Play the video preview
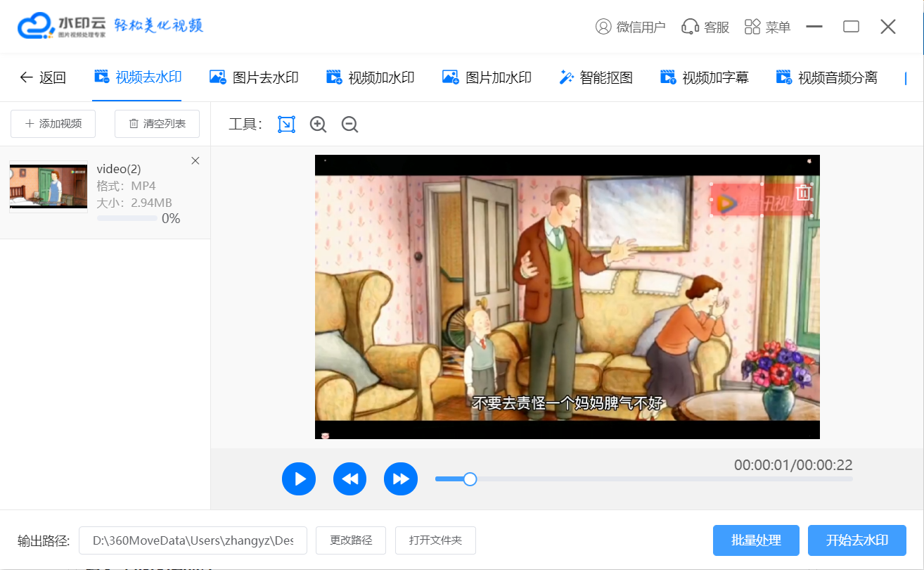This screenshot has height=570, width=924. click(299, 479)
